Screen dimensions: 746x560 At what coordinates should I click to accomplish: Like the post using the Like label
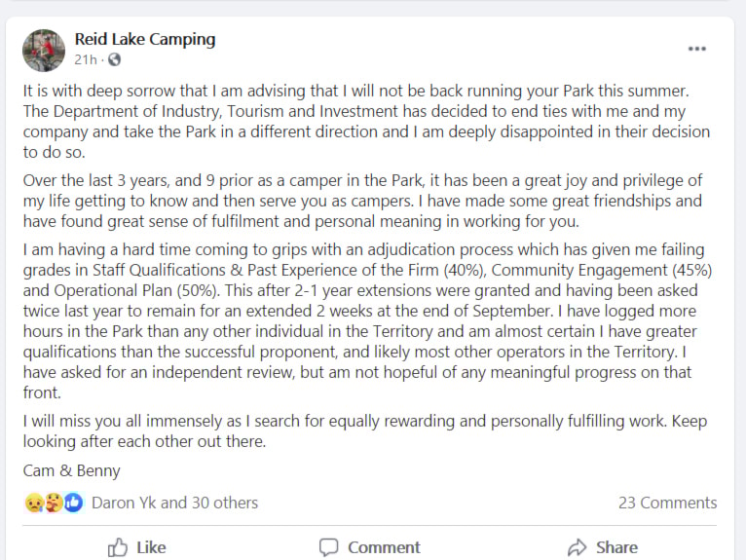[151, 547]
